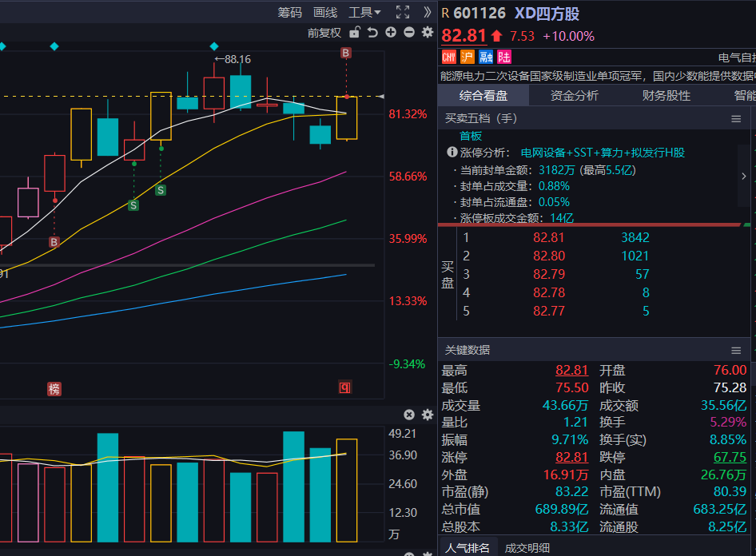Switch to 财务股性 tab
This screenshot has width=756, height=556.
click(666, 95)
